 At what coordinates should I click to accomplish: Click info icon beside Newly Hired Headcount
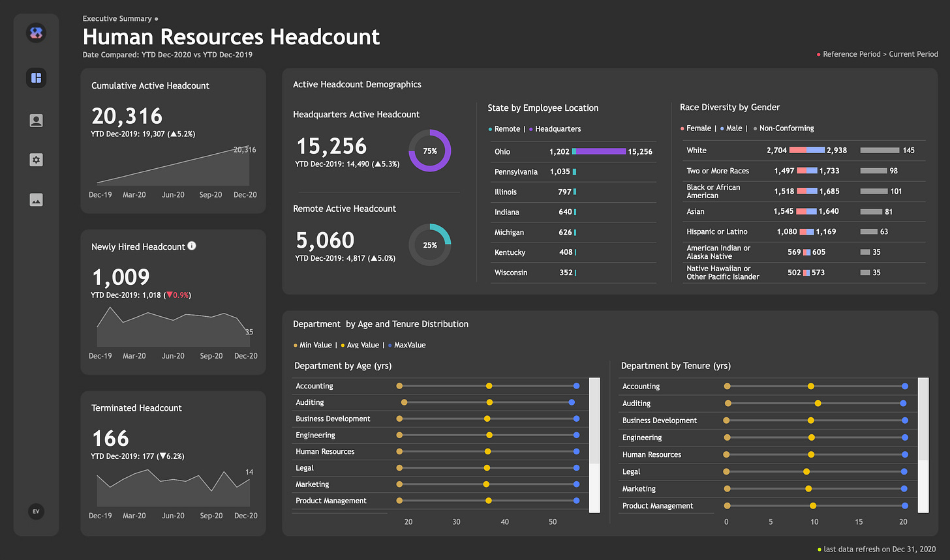pyautogui.click(x=192, y=246)
